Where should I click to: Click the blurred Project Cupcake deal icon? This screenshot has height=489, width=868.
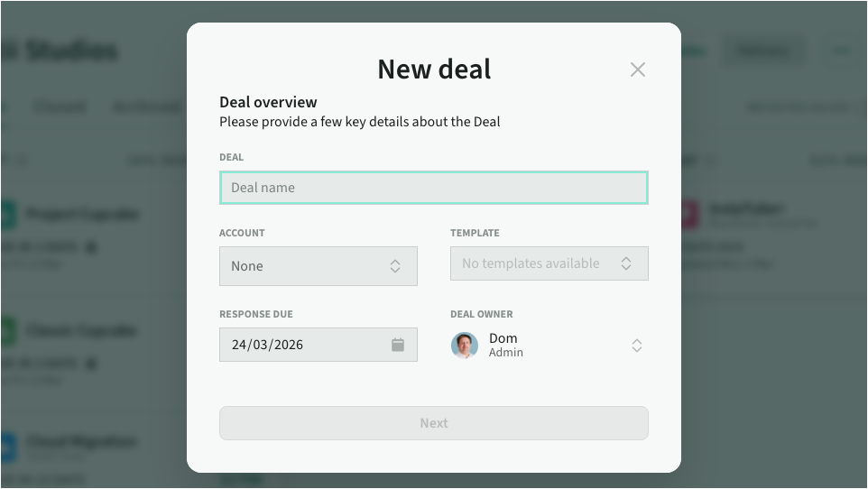click(8, 215)
